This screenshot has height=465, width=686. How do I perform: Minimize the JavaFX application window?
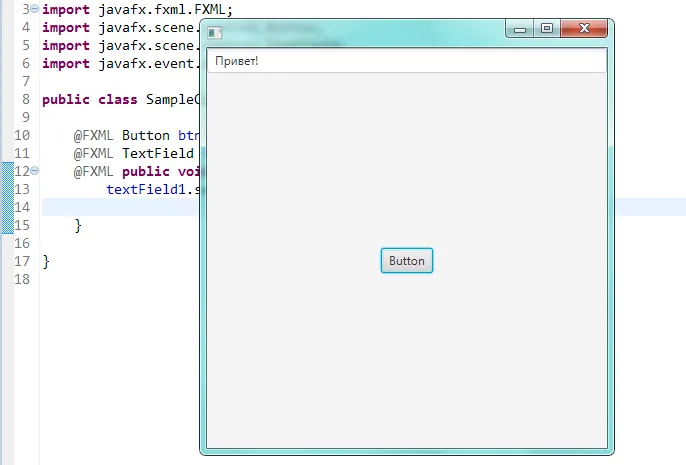[x=519, y=30]
